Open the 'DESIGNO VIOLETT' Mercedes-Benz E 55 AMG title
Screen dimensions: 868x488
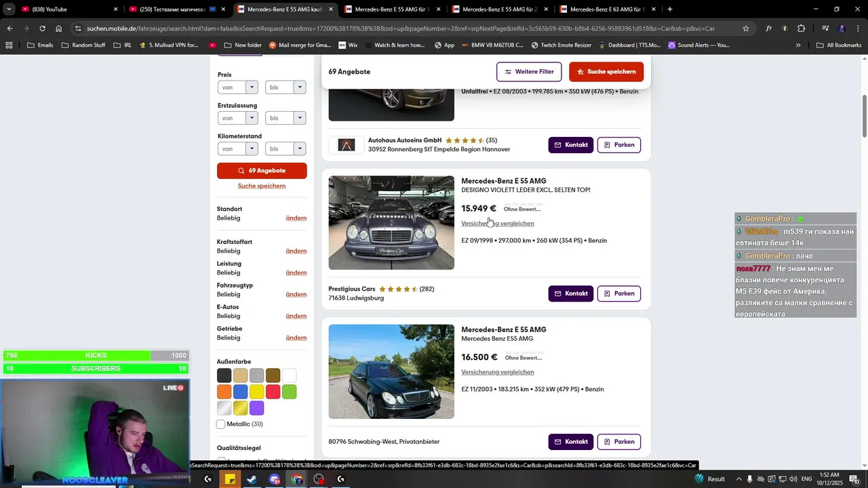coord(504,181)
